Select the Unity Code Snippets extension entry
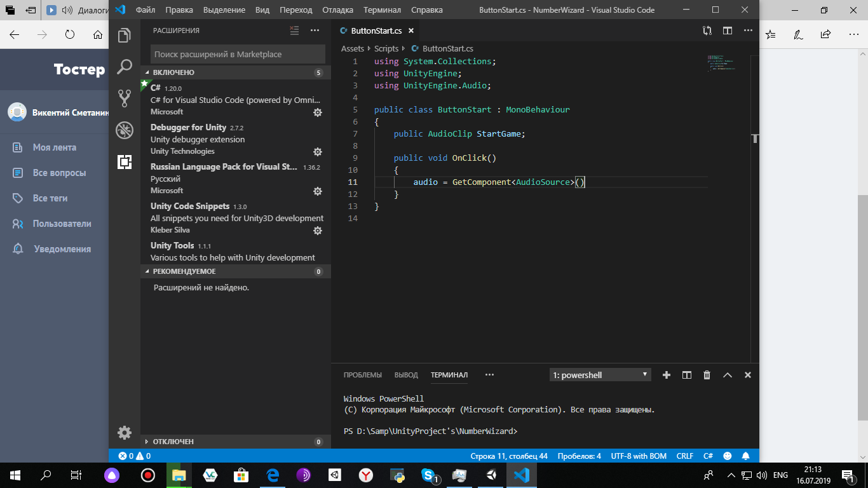Image resolution: width=868 pixels, height=488 pixels. pos(235,218)
